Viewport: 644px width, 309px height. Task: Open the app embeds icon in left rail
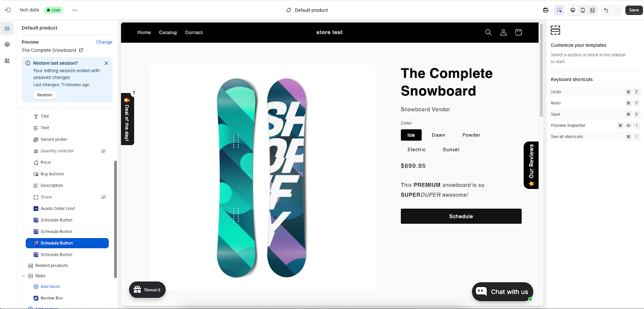pyautogui.click(x=7, y=61)
